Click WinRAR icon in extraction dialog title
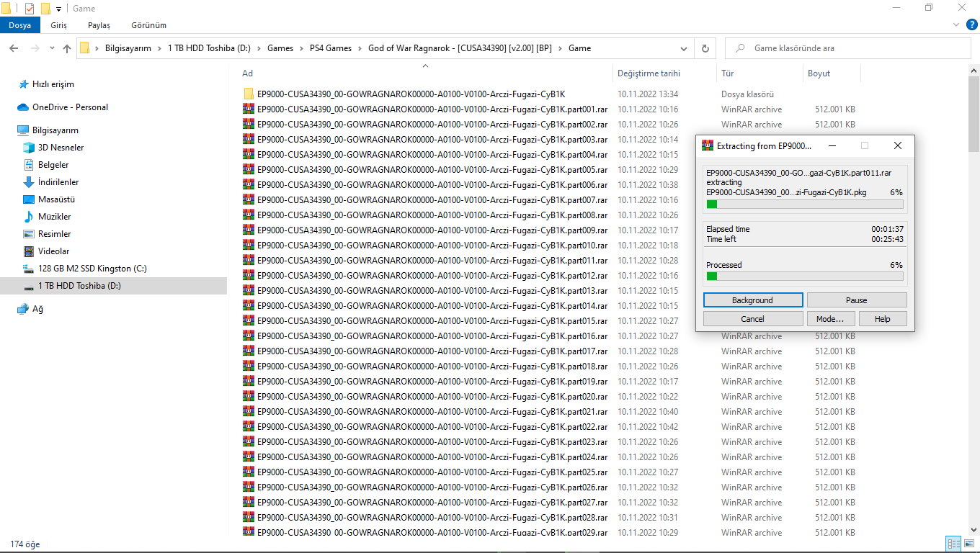 pos(708,145)
